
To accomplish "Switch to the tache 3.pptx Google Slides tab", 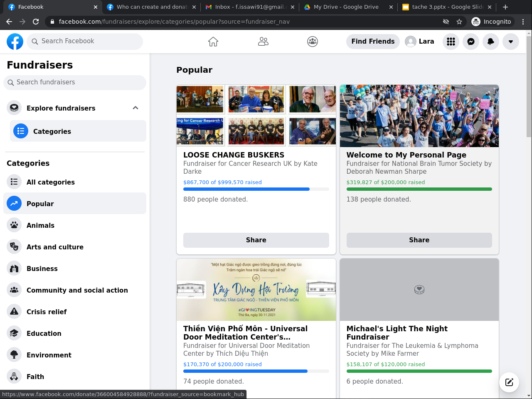I will (x=447, y=7).
